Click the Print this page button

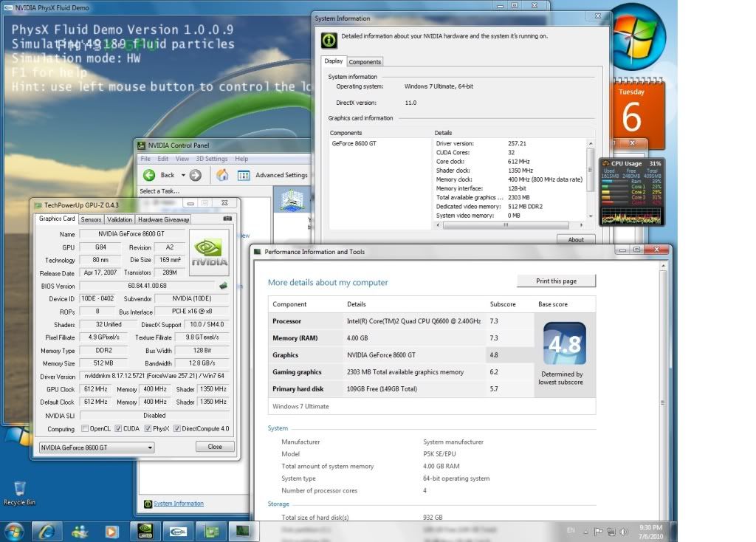pos(555,281)
